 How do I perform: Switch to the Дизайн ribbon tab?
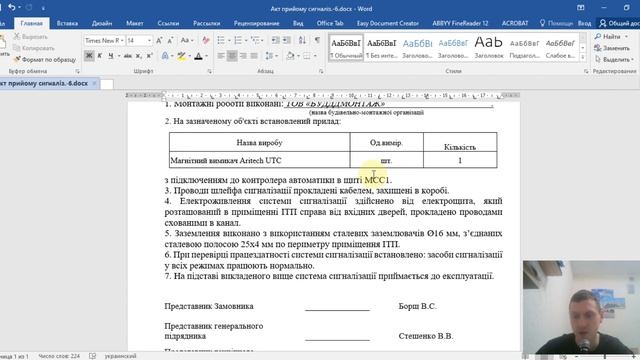102,23
